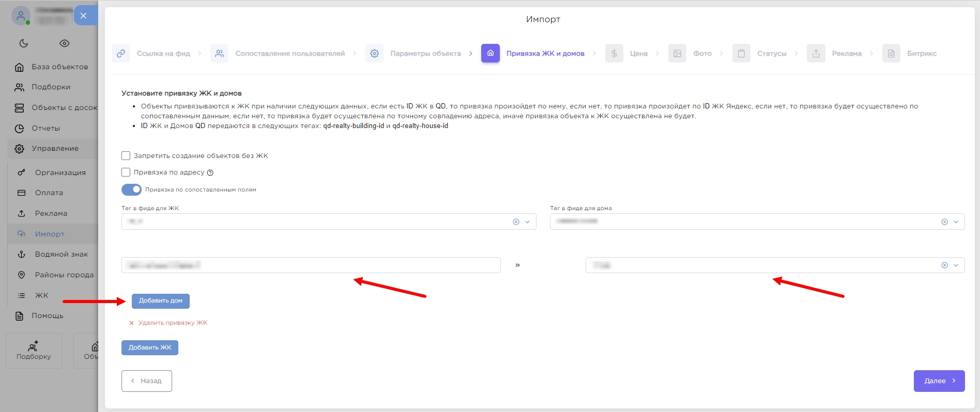
Task: Click Подборку add-user icon at bottom
Action: click(33, 346)
